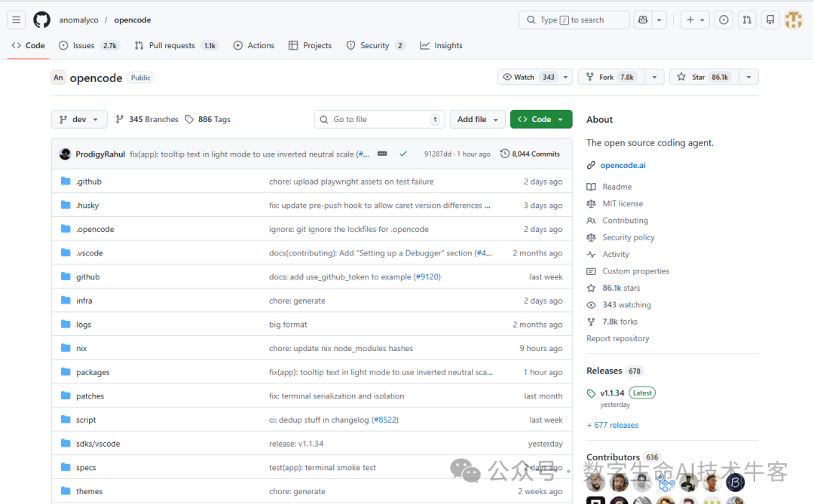Open the .husky folder icon
Viewport: 814px width, 504px height.
66,205
